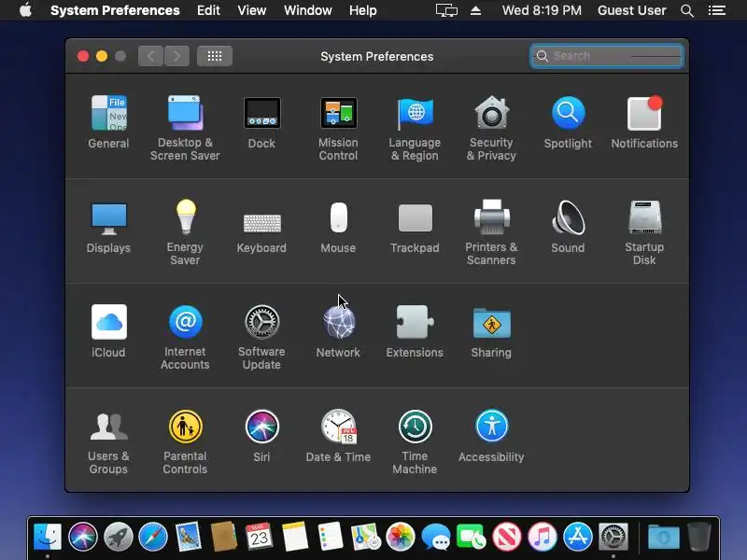
Task: Open Launchpad from the Dock
Action: click(119, 537)
